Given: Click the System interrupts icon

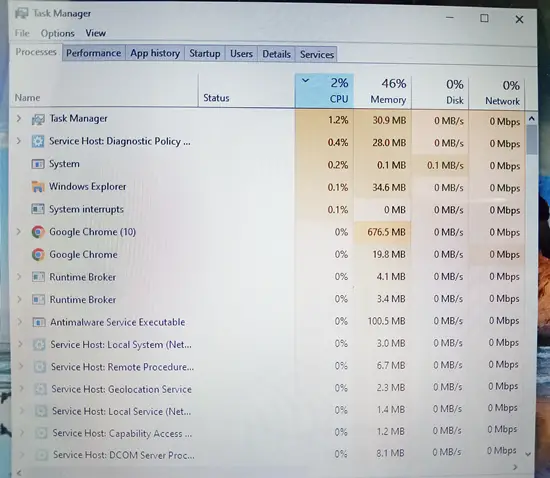Looking at the screenshot, I should (x=38, y=209).
